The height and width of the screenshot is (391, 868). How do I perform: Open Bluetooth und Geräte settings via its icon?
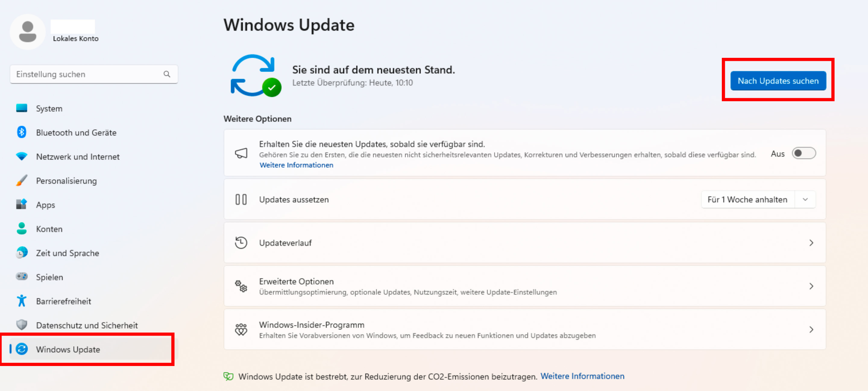point(21,132)
